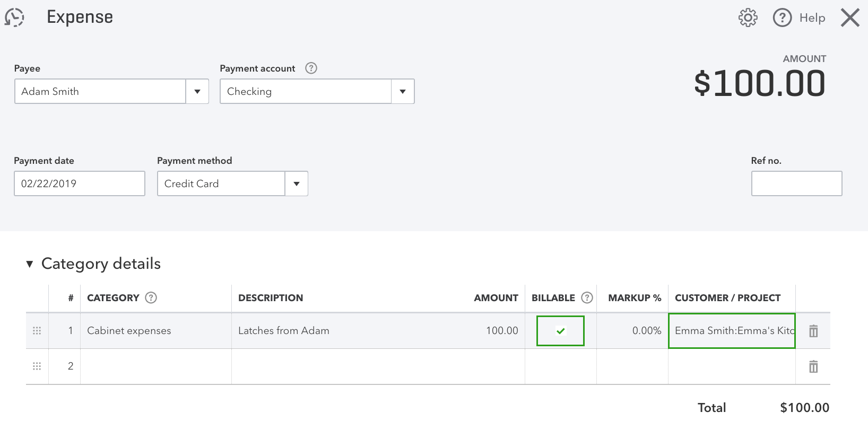Click the CUSTOMER / PROJECT column header

(x=727, y=298)
